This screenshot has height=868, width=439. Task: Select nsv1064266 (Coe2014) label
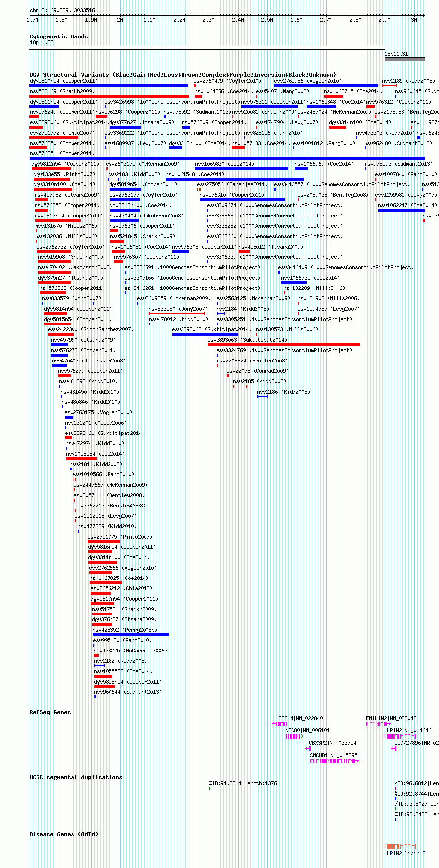[x=224, y=91]
